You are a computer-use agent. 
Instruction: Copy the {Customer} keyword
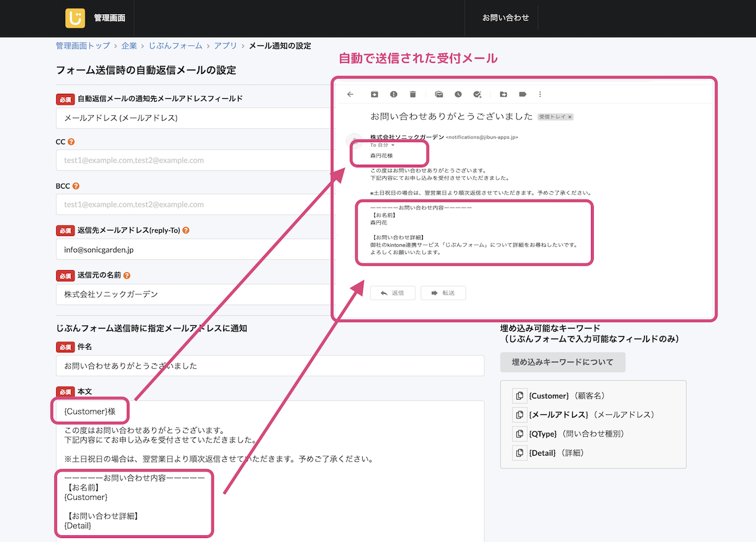519,396
